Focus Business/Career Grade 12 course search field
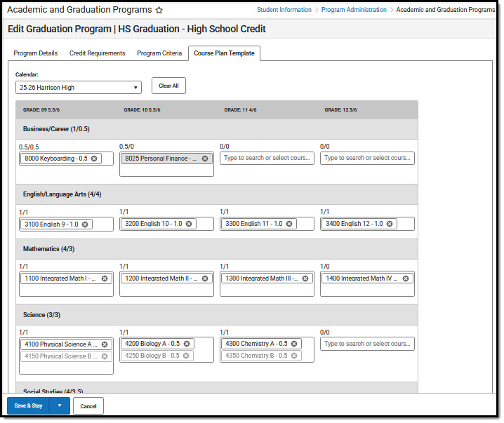This screenshot has height=423, width=504. point(367,158)
